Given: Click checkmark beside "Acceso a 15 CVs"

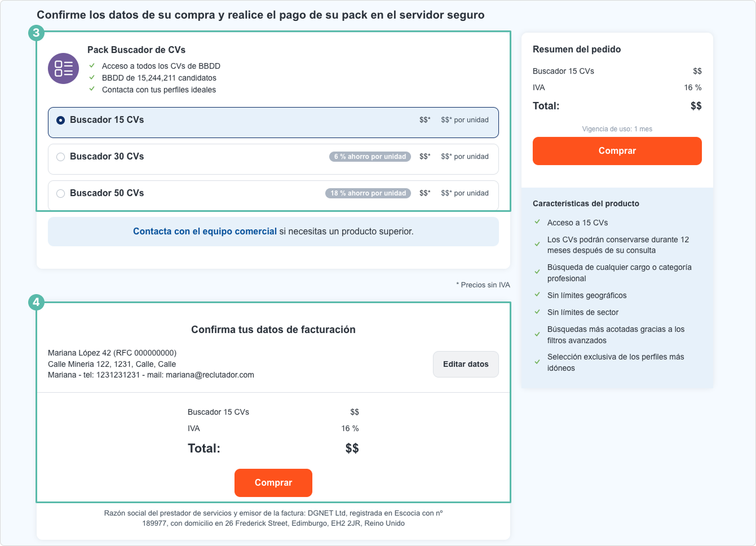Looking at the screenshot, I should tap(537, 223).
